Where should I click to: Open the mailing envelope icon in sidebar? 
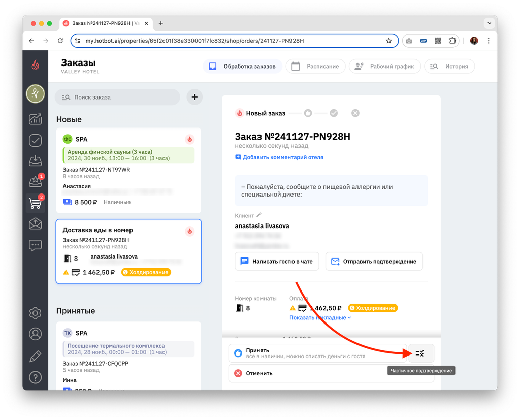[35, 224]
